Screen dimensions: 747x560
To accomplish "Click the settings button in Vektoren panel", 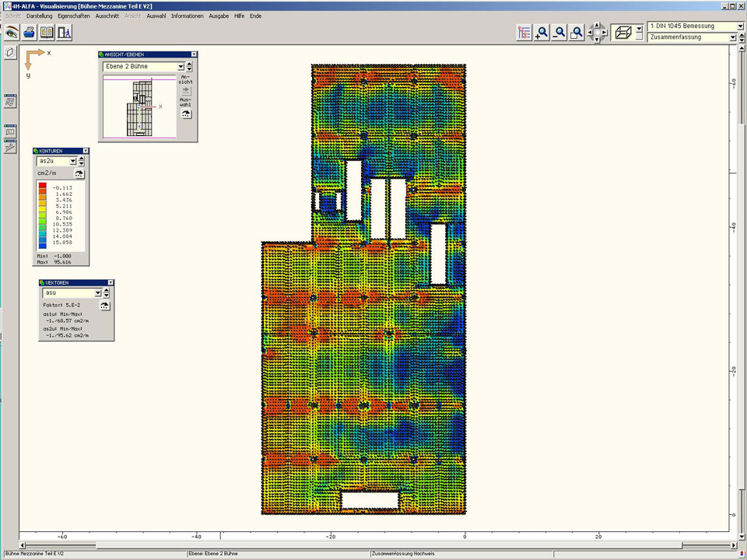I will (104, 306).
